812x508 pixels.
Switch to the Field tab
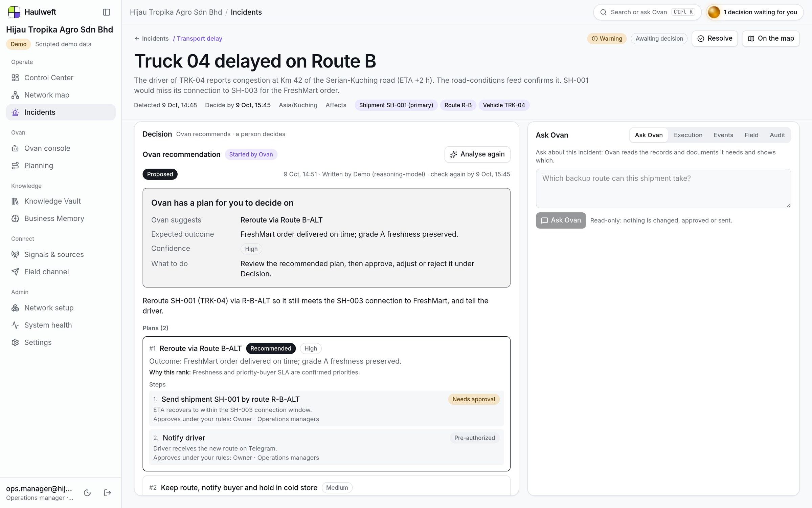point(751,135)
